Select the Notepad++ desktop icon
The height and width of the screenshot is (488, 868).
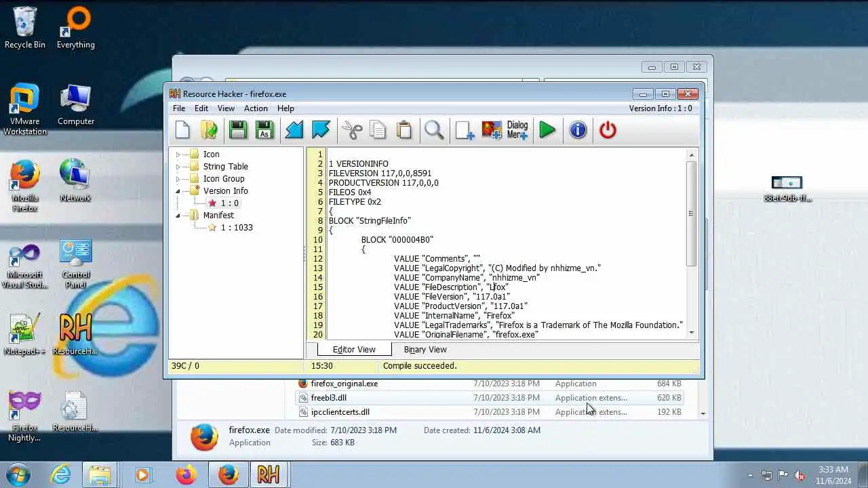click(x=25, y=335)
